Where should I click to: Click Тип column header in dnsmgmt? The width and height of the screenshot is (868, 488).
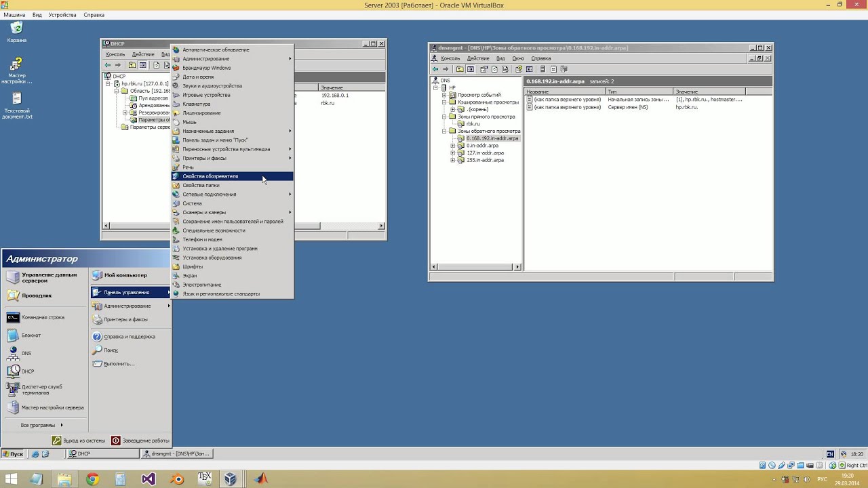pos(639,91)
